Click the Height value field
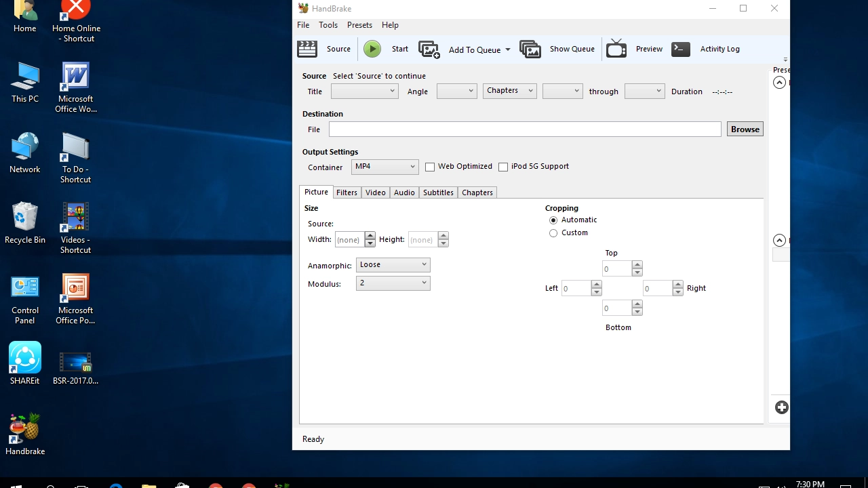Viewport: 868px width, 488px height. click(422, 240)
